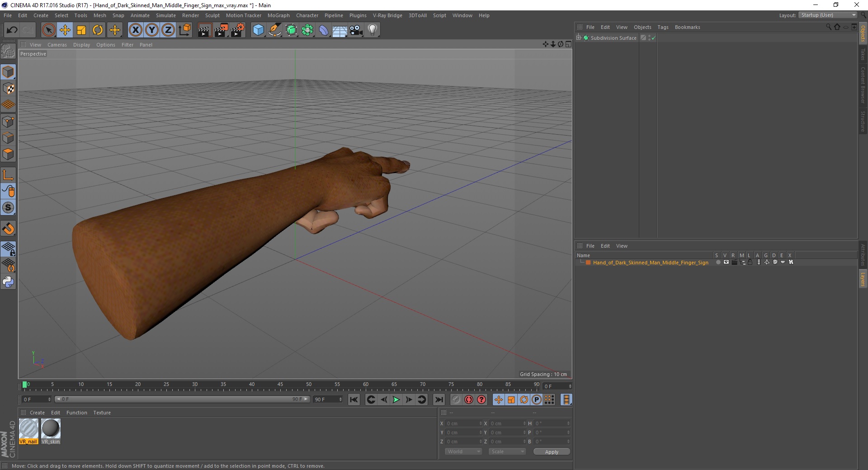Click the Enable Axis L-shaped icon
Viewport: 868px width, 470px height.
click(x=8, y=175)
